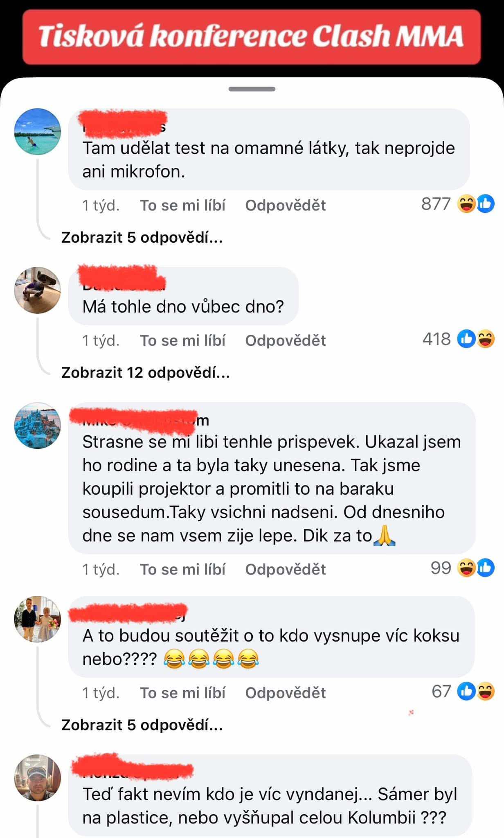
Task: Expand 5 replies under the koksu comment
Action: 142,725
